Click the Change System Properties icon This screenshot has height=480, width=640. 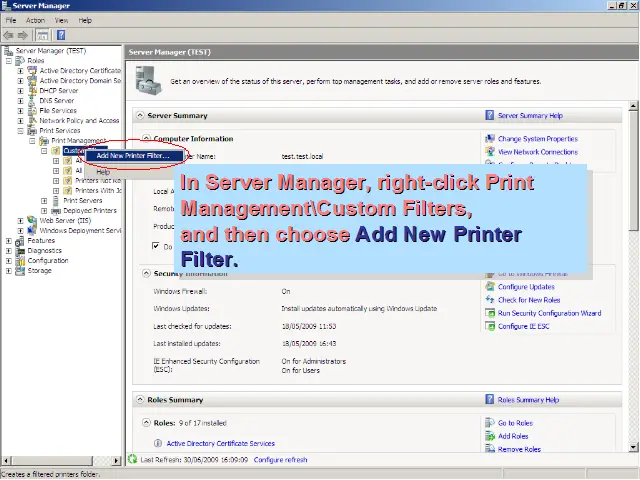click(x=490, y=138)
